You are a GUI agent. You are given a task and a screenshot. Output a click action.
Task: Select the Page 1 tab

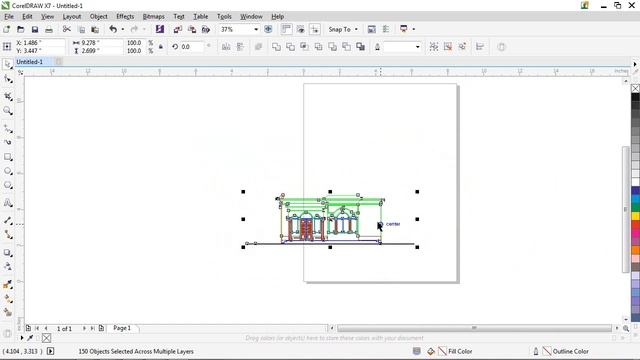click(122, 328)
